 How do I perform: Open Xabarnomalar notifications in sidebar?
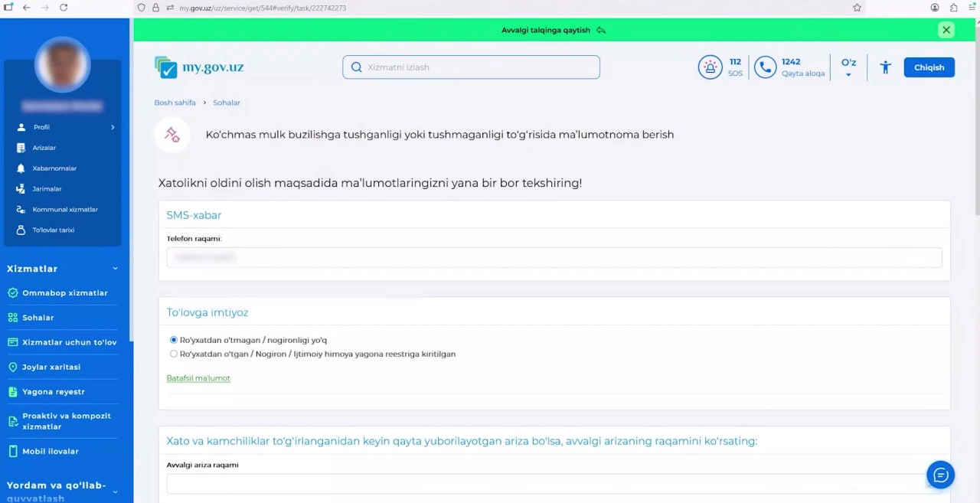(x=54, y=168)
